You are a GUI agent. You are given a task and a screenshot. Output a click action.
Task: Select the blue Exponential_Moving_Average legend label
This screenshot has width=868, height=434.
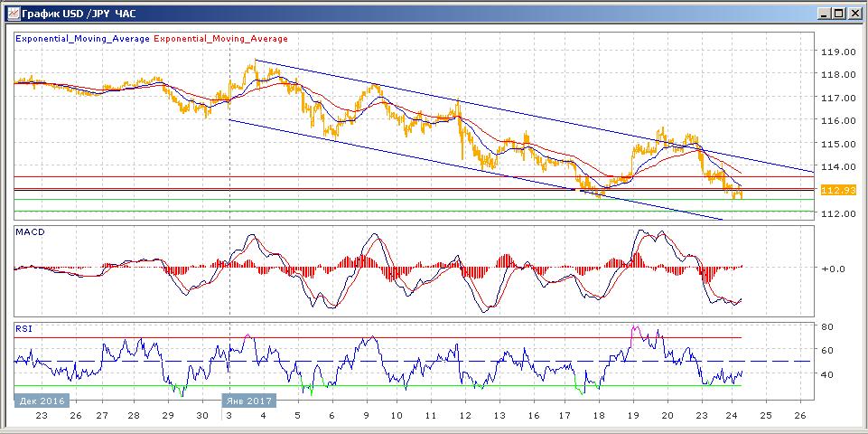[83, 39]
